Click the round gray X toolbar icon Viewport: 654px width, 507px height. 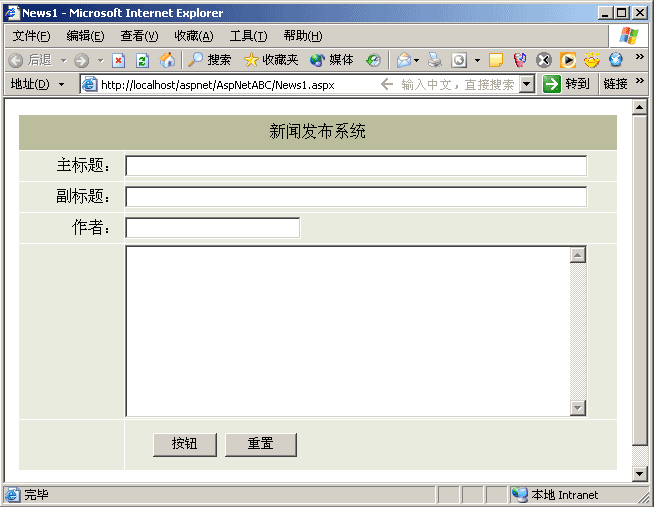point(543,60)
